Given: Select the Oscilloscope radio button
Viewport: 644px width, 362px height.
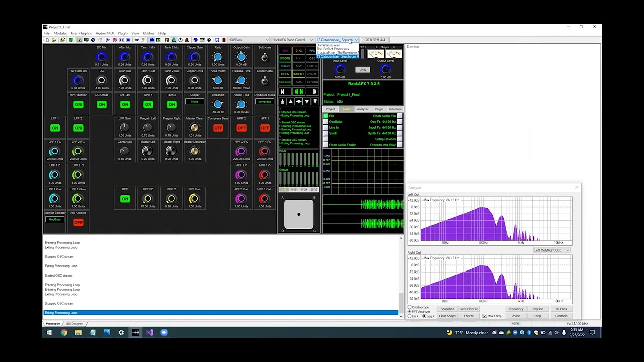Looking at the screenshot, I should click(x=410, y=307).
